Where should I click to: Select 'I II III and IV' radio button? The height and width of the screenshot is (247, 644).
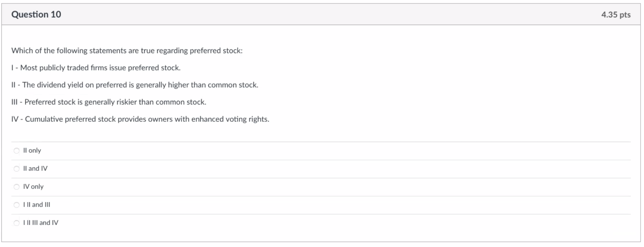tap(17, 223)
